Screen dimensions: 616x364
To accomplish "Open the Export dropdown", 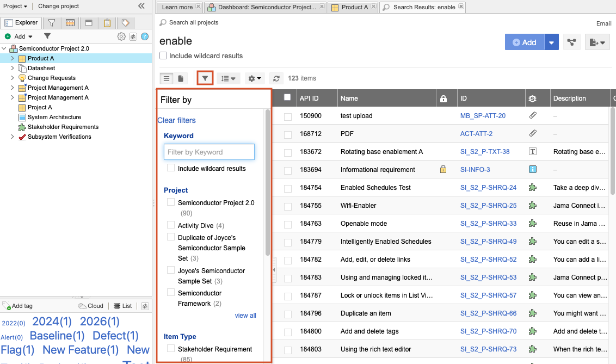I will coord(597,42).
